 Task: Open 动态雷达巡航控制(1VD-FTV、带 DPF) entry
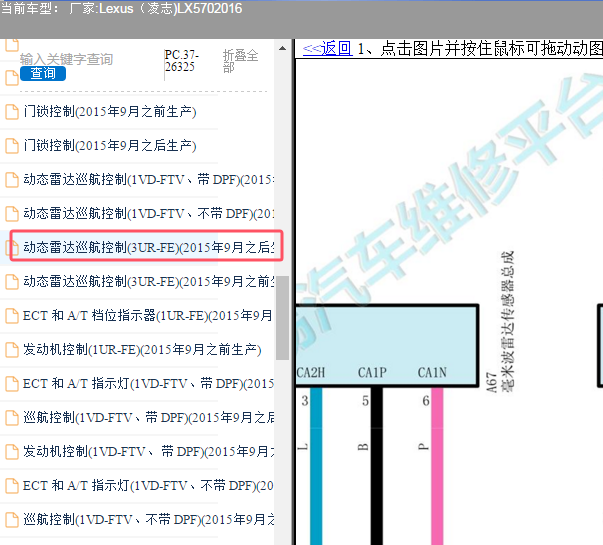click(148, 180)
